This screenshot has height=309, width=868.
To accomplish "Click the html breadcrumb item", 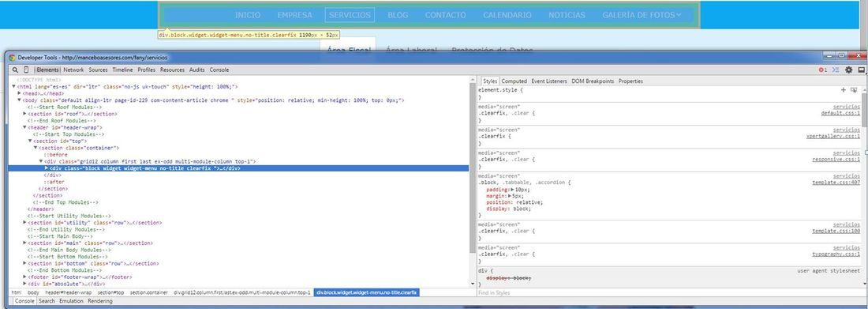I will [17, 292].
